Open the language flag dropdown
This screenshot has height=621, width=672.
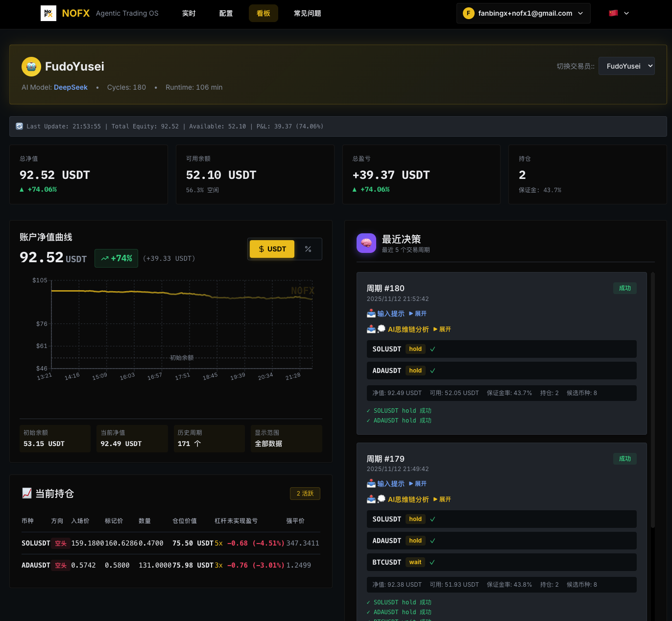click(x=619, y=13)
